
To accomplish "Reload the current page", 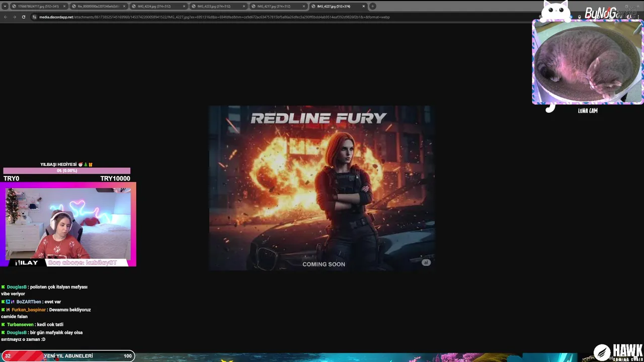I will point(23,17).
